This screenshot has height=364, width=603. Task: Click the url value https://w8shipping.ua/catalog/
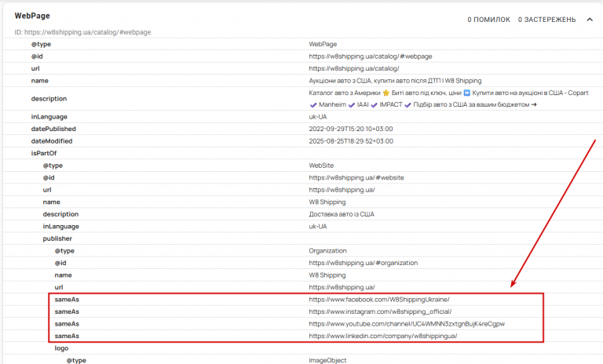pyautogui.click(x=354, y=68)
